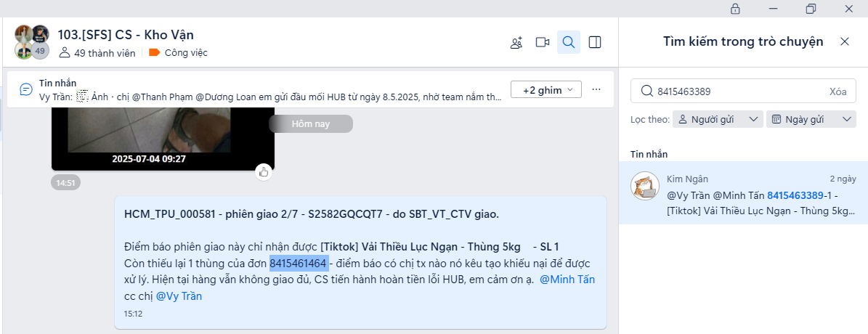The image size is (868, 334).
Task: Open the Ngày gửi date filter
Action: click(x=811, y=120)
